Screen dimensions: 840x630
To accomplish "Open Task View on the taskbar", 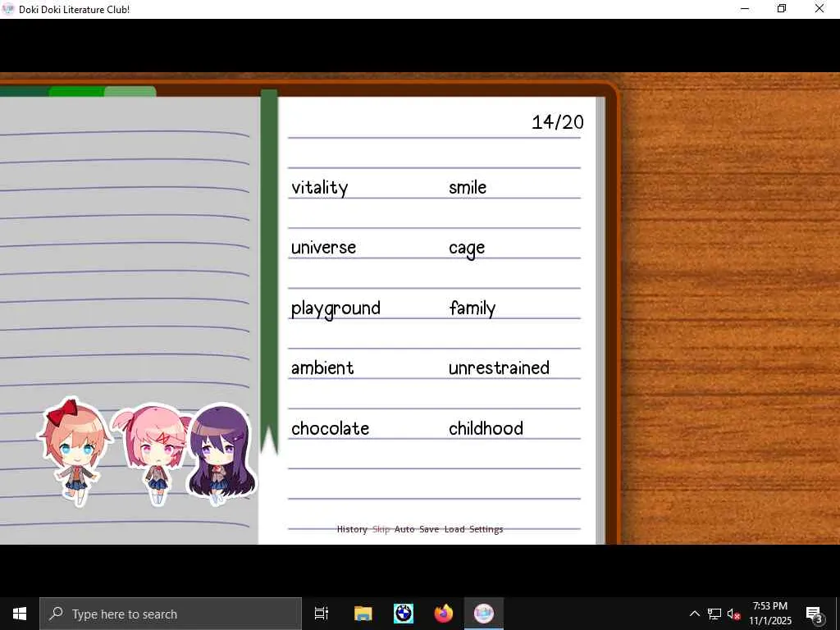I will (x=322, y=614).
